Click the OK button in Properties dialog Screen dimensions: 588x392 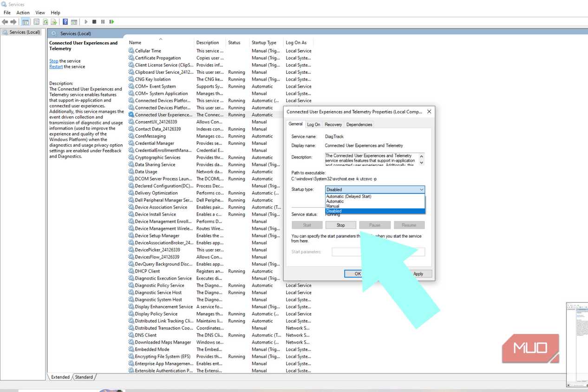(358, 274)
